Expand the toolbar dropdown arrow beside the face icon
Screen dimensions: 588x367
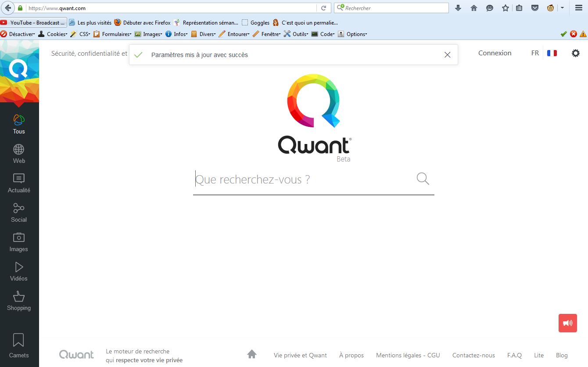pos(562,8)
